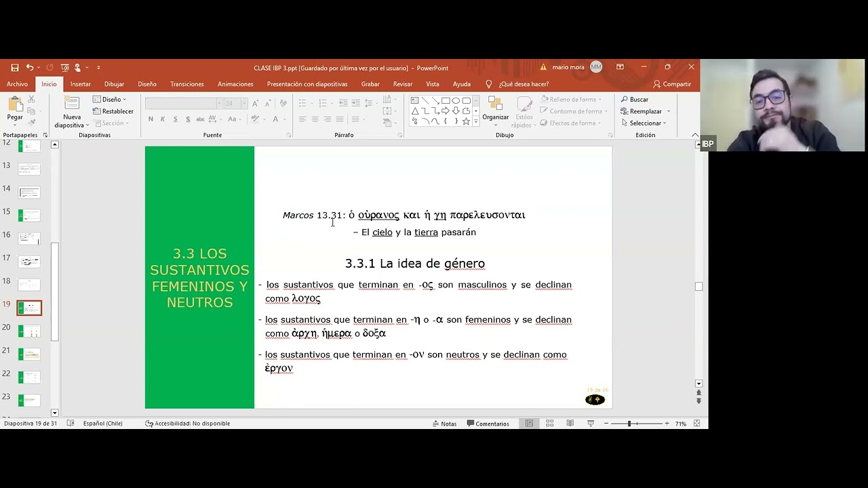Toggle strikethrough (abc) formatting
Viewport: 868px width, 488px height.
click(200, 119)
